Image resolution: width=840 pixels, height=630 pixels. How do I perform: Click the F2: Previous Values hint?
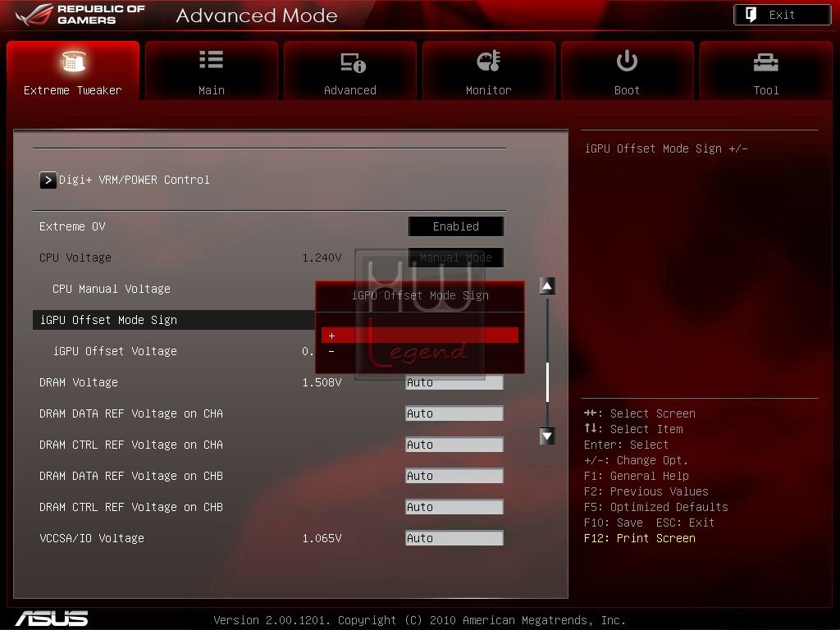click(x=646, y=491)
